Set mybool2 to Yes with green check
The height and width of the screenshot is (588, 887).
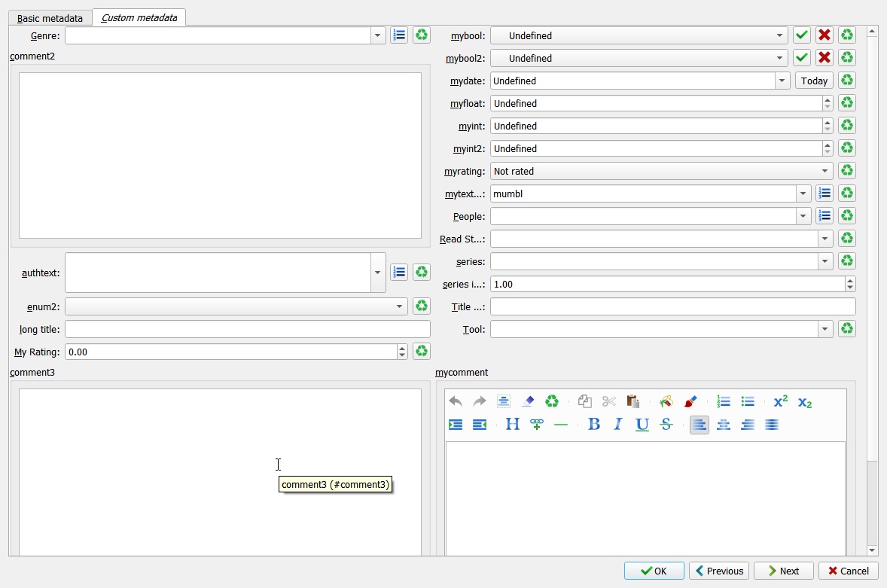click(802, 58)
